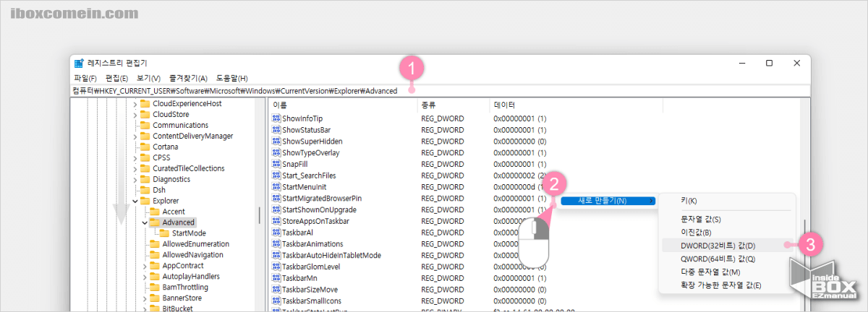Collapse the Explorer tree node

135,201
